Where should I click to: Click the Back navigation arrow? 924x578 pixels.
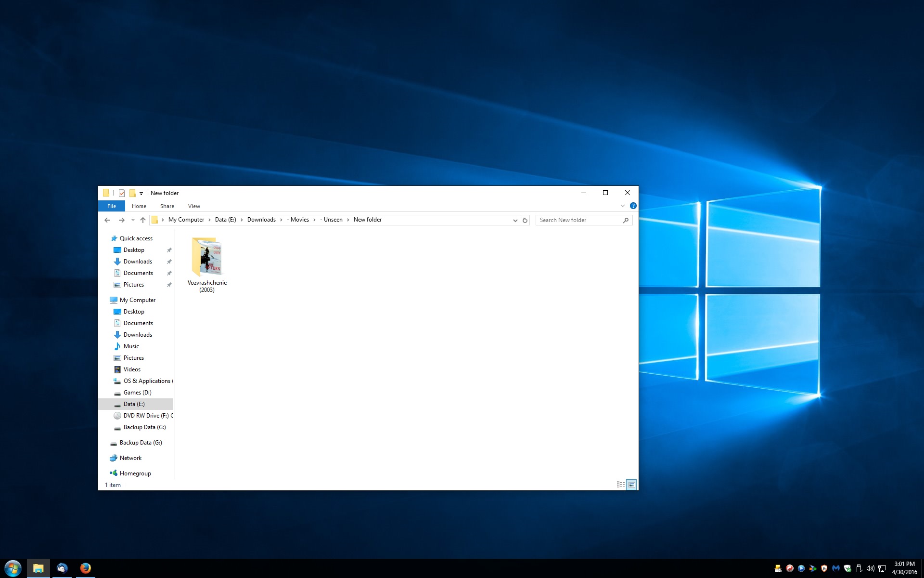(107, 220)
